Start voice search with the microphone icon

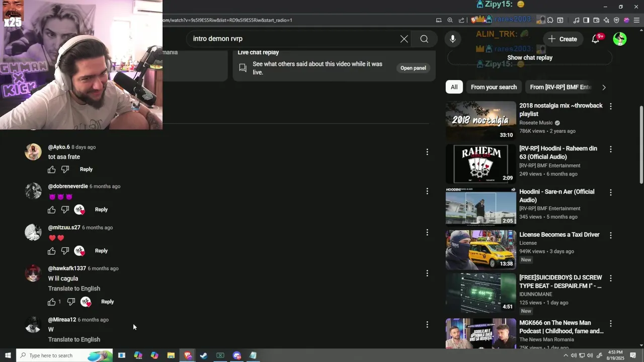tap(453, 39)
